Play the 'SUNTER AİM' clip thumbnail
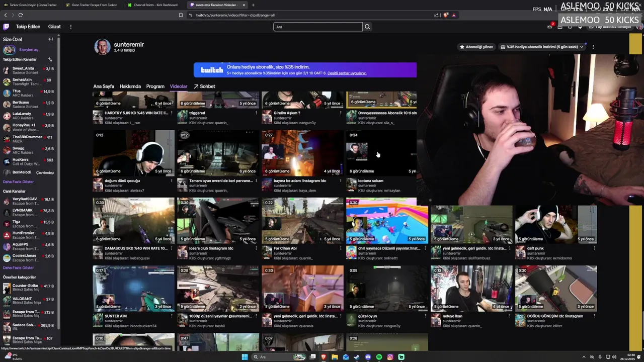This screenshot has width=644, height=362. point(133,289)
